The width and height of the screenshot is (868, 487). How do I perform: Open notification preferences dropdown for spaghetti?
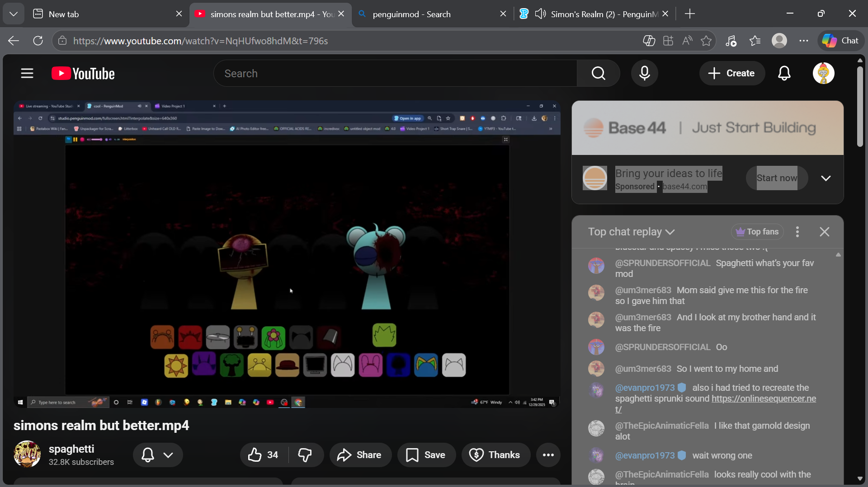[x=158, y=455]
